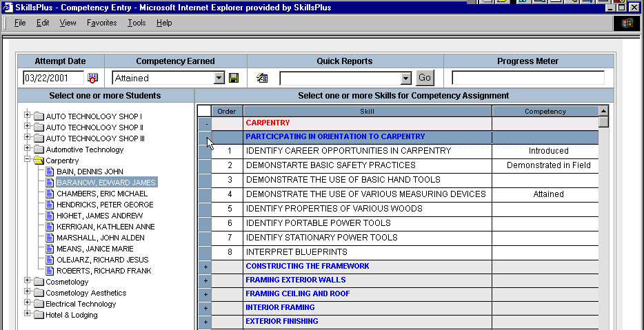The width and height of the screenshot is (644, 330).
Task: Expand FRAMING CEILING AND ROOF section
Action: point(205,294)
